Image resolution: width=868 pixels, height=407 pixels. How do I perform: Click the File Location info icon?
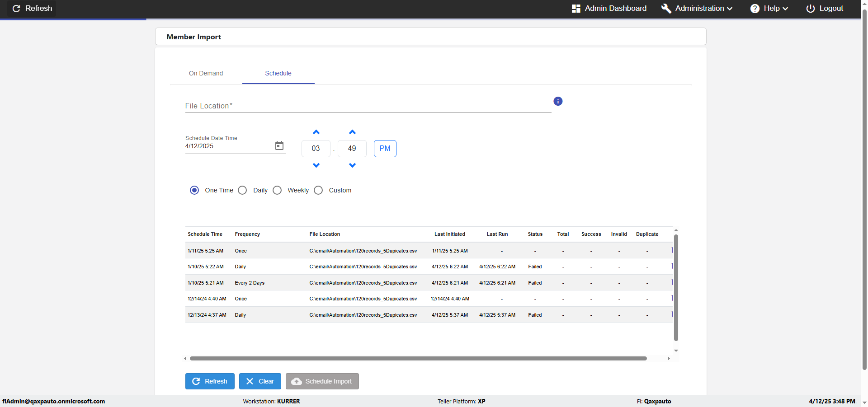tap(558, 101)
